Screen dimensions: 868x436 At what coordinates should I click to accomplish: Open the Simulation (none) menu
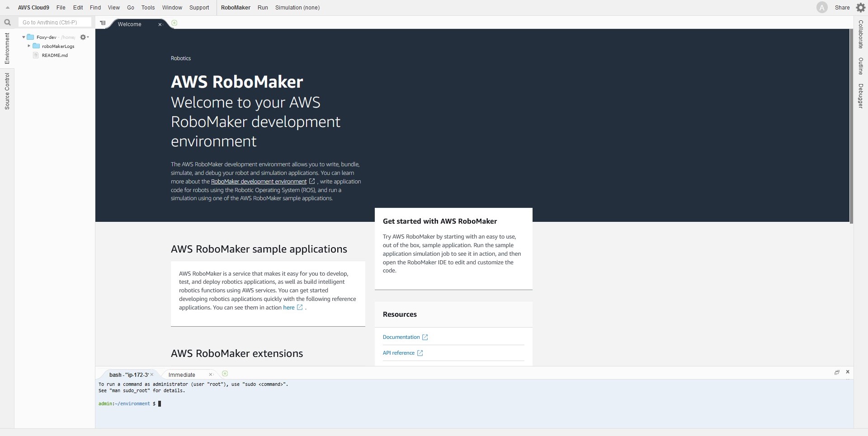pos(297,8)
